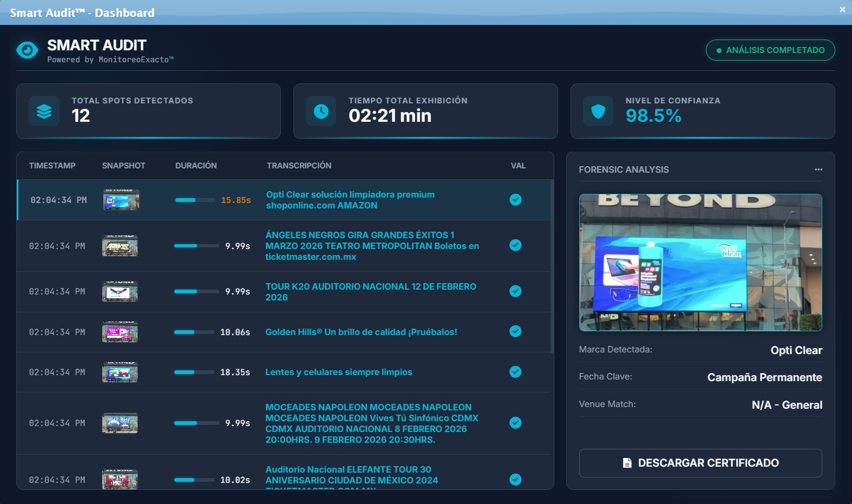
Task: Sort by the DURACIÓN column header
Action: (x=196, y=166)
